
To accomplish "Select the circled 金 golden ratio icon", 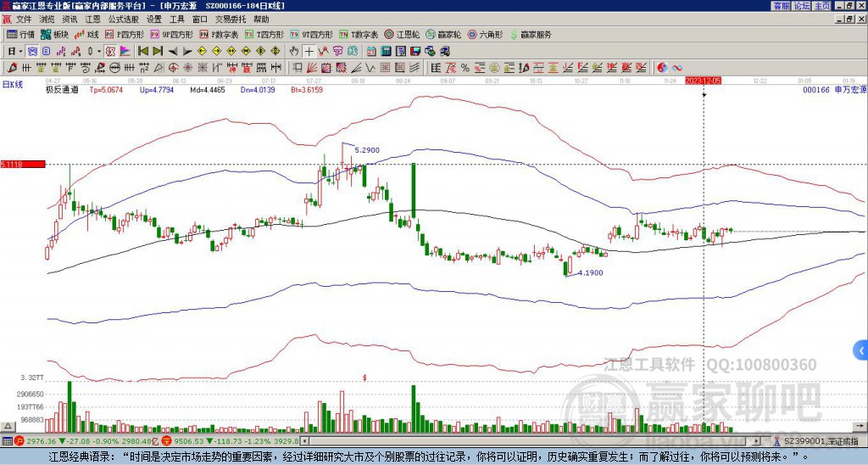I will coord(493,68).
